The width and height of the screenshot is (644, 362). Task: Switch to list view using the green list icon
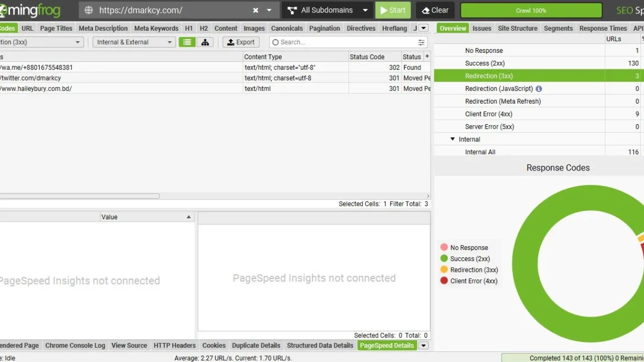(x=187, y=42)
